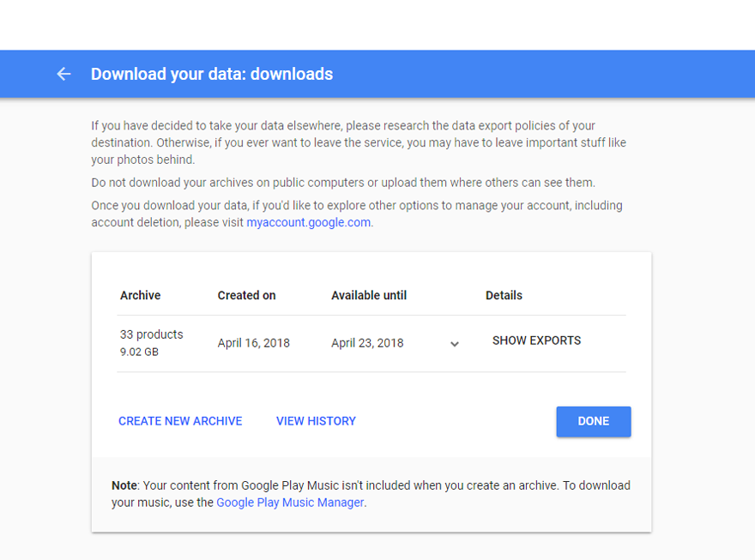Click the 9.02 GB archive size text
This screenshot has height=560, width=755.
point(139,352)
